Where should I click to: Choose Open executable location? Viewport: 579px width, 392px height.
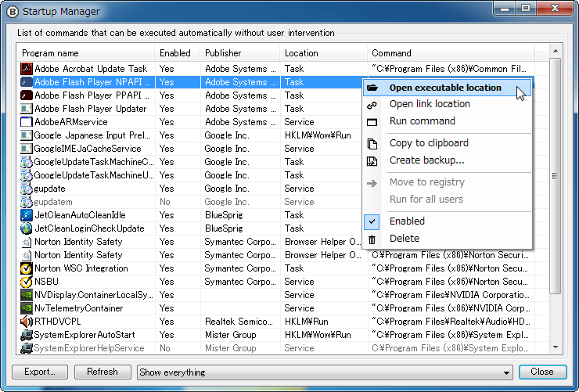pos(445,88)
